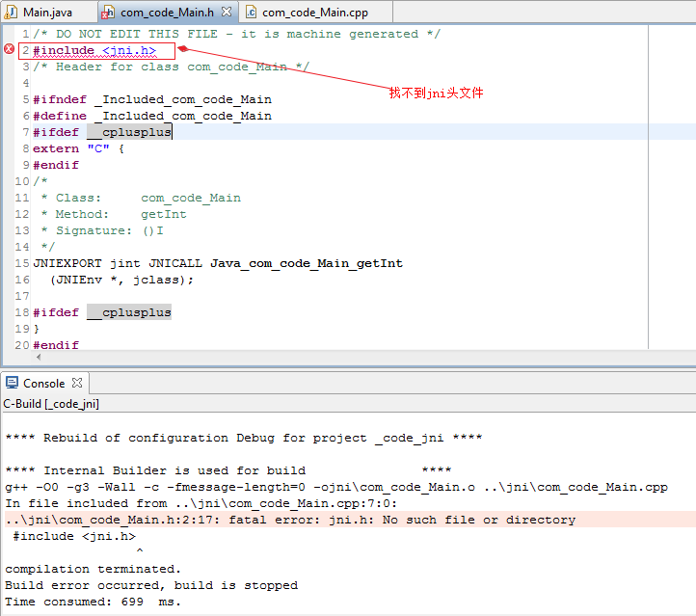Click the fatal error line in console
696x616 pixels.
(x=290, y=520)
